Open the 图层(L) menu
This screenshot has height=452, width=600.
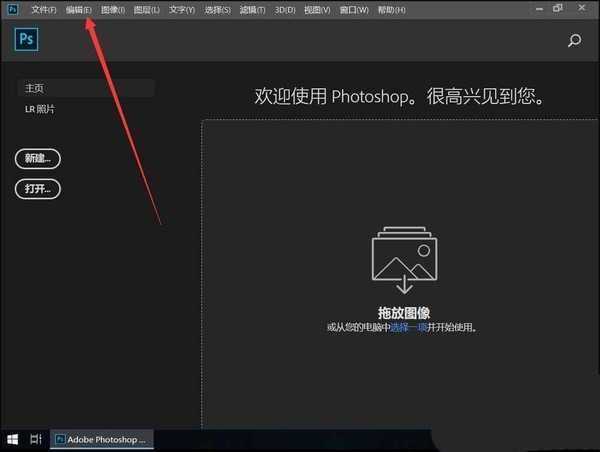147,10
